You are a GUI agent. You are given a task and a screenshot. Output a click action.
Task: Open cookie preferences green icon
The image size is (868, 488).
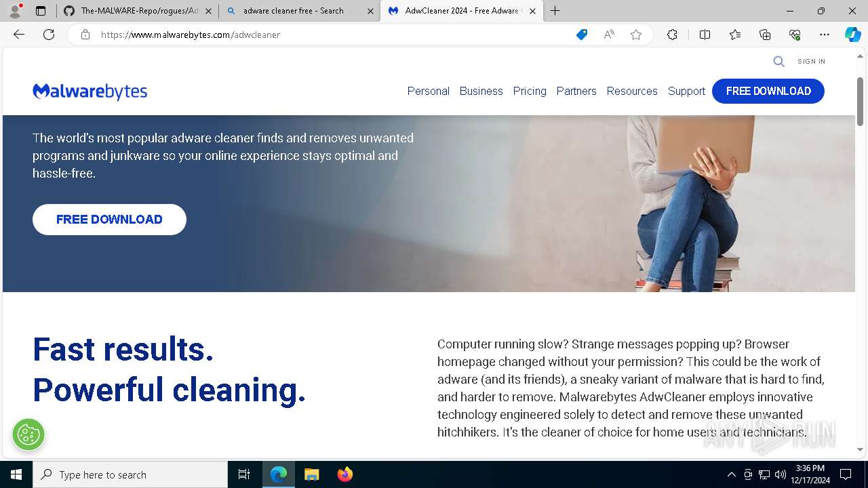pos(28,434)
